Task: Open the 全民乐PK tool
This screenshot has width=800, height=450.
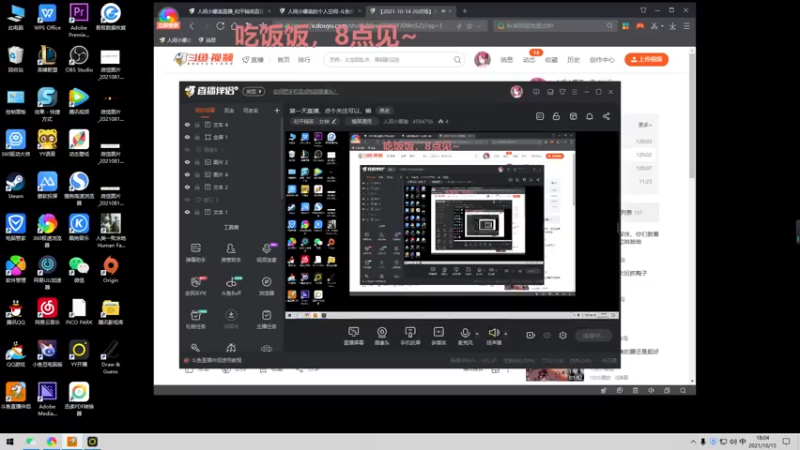Action: 195,286
